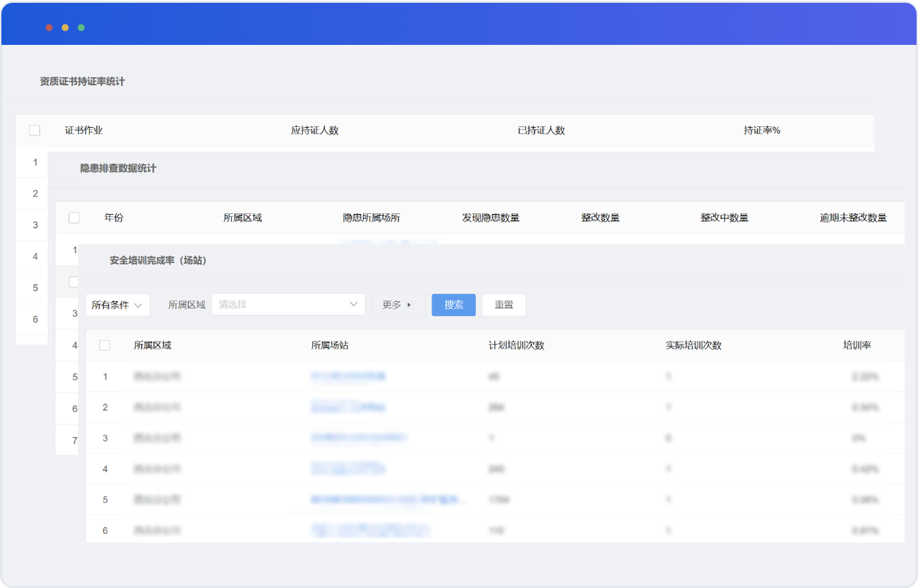
Task: Click the 实际培训次数 column header
Action: (693, 345)
